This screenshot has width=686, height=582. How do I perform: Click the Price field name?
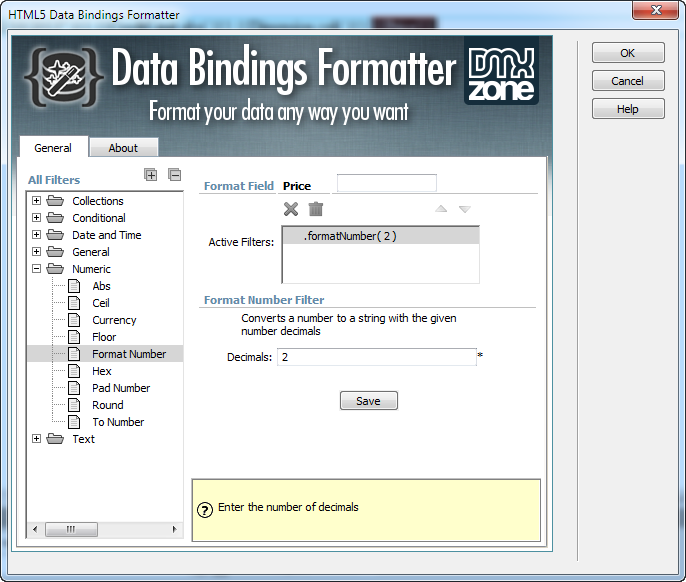297,186
